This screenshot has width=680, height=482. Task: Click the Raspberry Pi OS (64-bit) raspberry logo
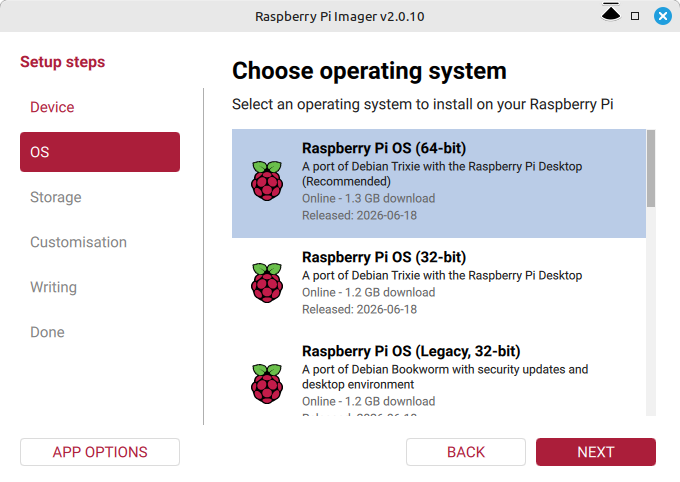267,180
